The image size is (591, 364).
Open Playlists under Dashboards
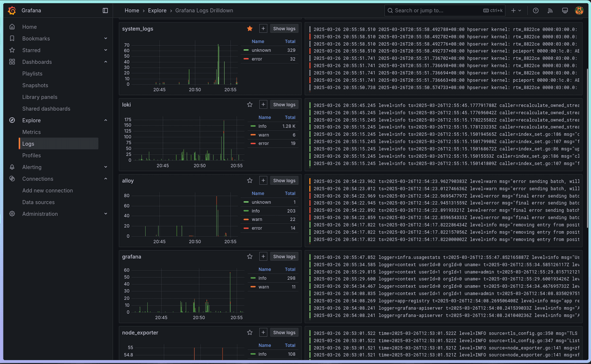click(x=32, y=74)
